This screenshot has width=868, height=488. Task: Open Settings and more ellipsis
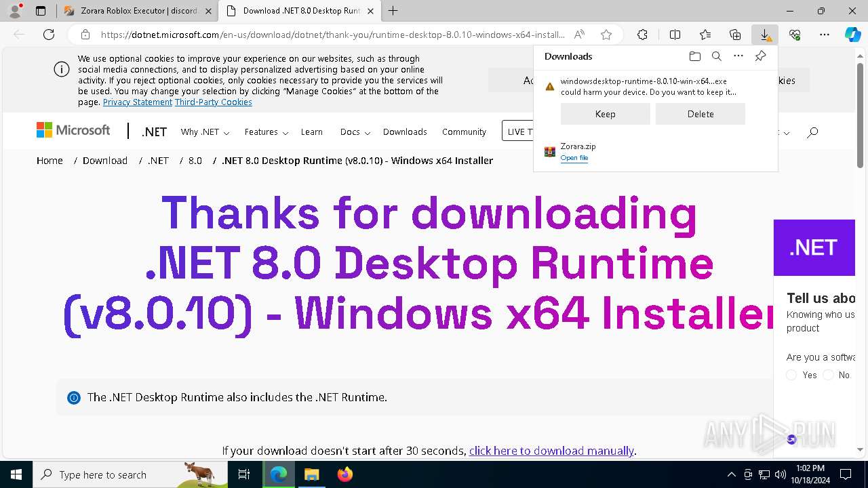coord(825,35)
